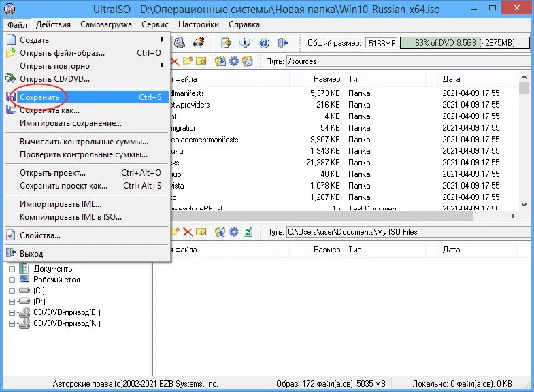Image resolution: width=534 pixels, height=392 pixels.
Task: Click the gear icon in the local pane toolbar
Action: click(x=233, y=232)
